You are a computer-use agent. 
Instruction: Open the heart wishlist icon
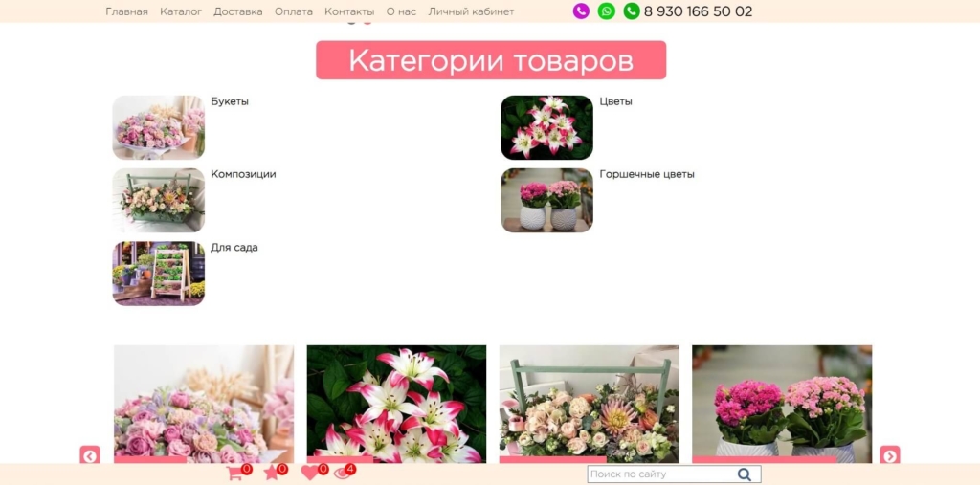click(309, 473)
